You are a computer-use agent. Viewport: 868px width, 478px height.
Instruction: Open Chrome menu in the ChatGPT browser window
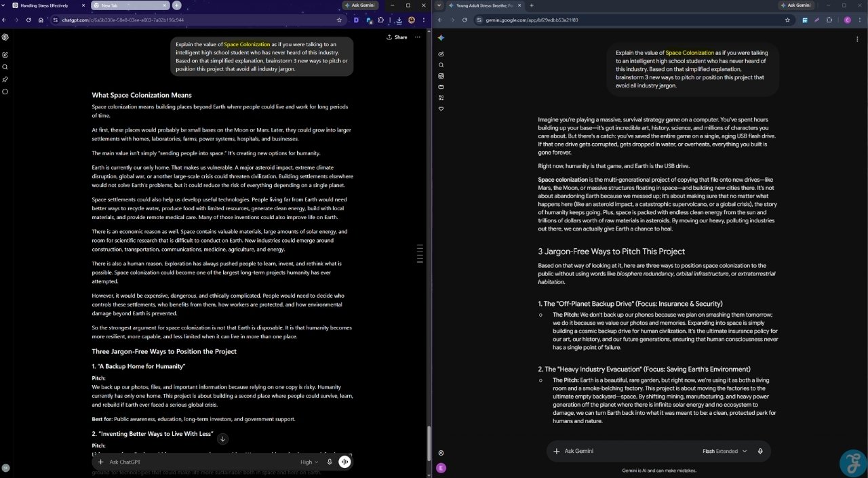(425, 20)
